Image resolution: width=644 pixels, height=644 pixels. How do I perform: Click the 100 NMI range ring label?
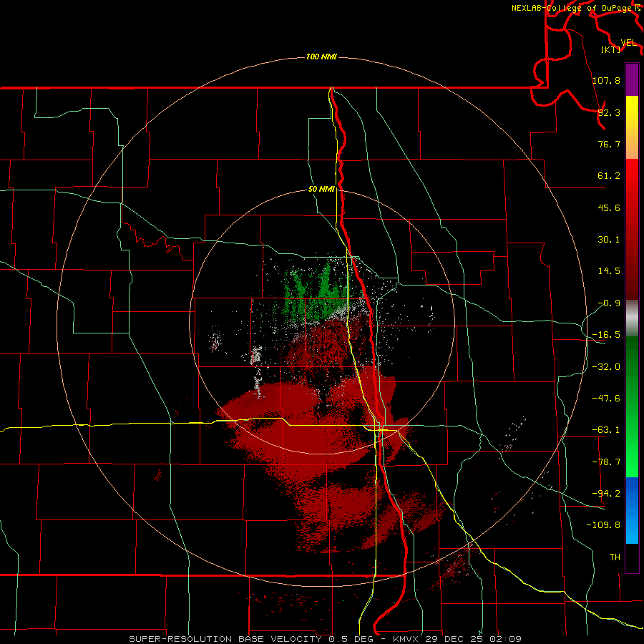(x=321, y=57)
